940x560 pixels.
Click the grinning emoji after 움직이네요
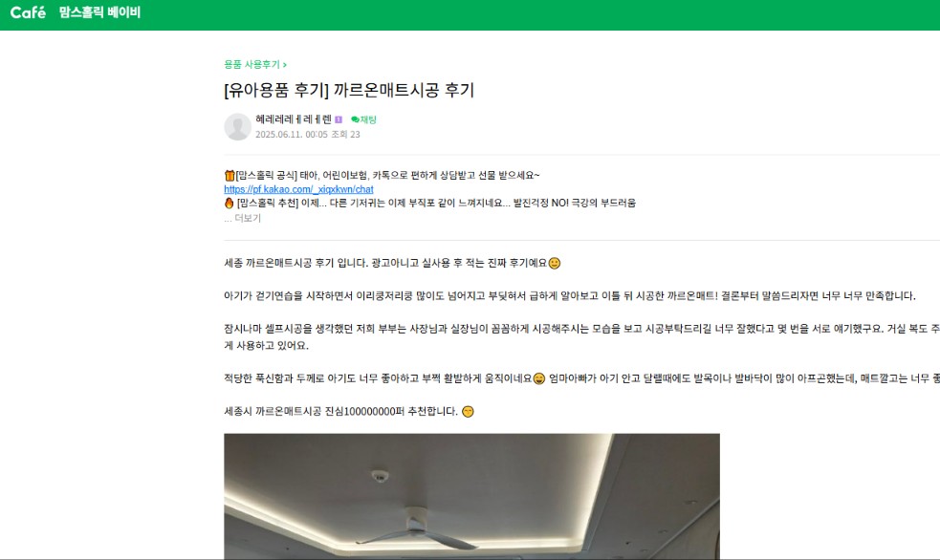pyautogui.click(x=539, y=378)
